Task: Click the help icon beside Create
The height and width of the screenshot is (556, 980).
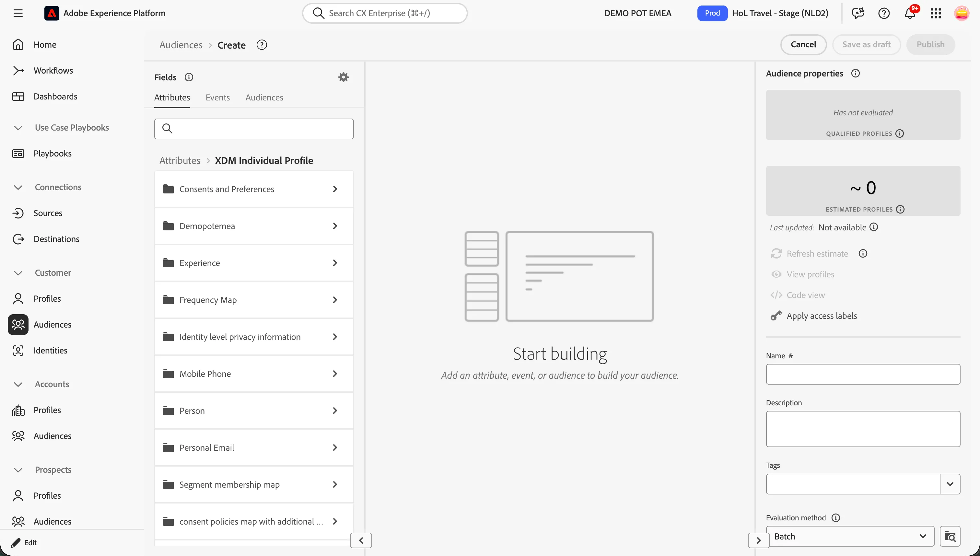Action: [262, 45]
